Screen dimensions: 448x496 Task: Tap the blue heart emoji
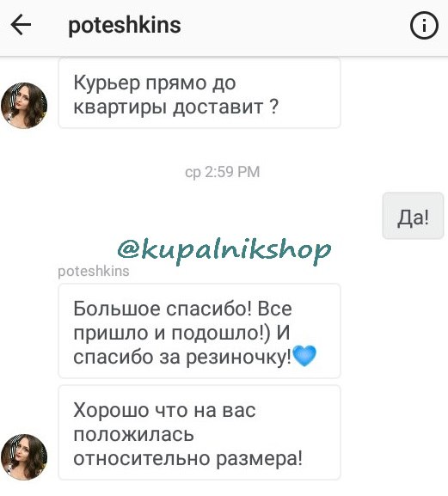pos(304,356)
